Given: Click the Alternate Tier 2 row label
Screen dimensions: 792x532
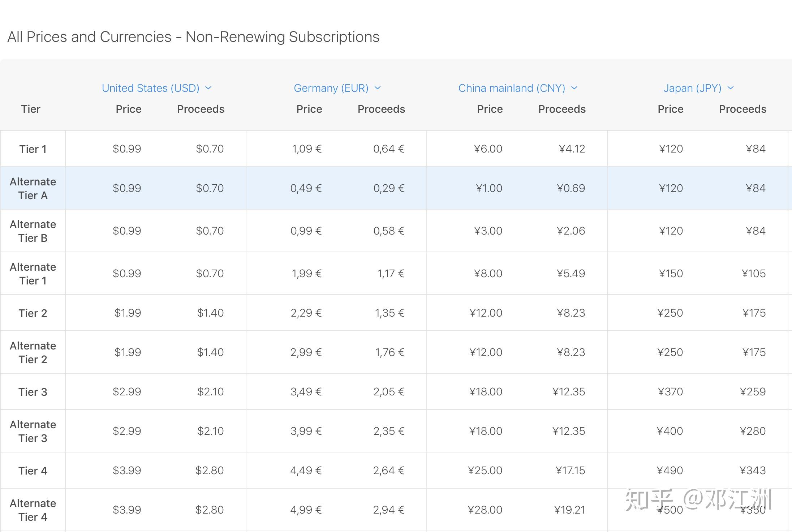Looking at the screenshot, I should point(33,352).
